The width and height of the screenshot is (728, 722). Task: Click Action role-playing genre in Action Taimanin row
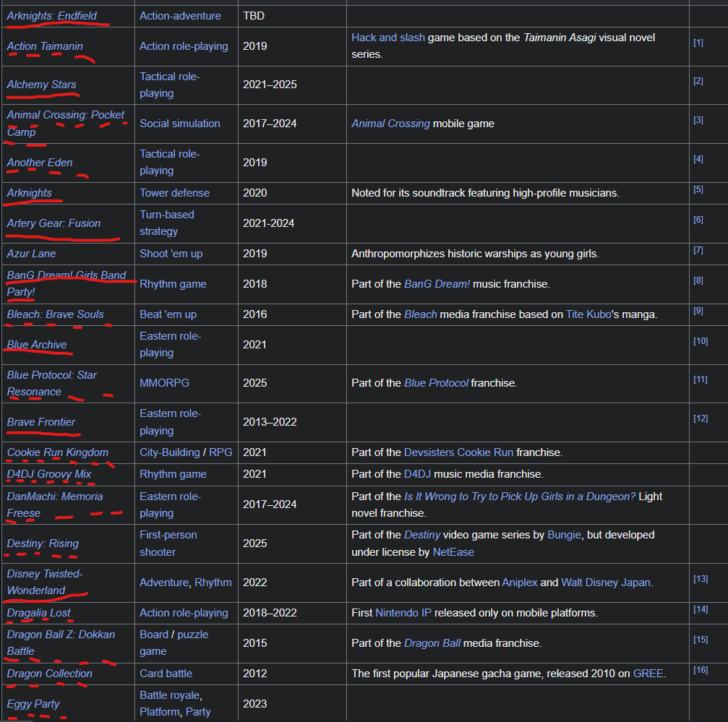pyautogui.click(x=184, y=46)
